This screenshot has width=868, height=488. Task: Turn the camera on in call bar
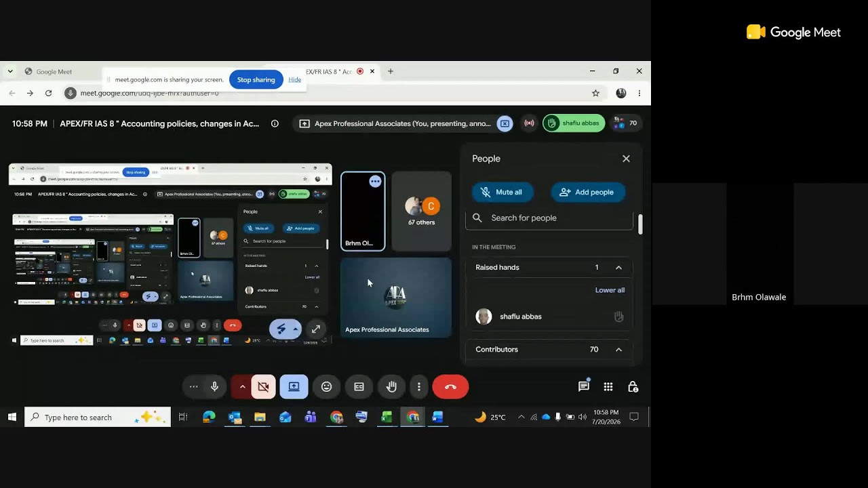point(264,387)
